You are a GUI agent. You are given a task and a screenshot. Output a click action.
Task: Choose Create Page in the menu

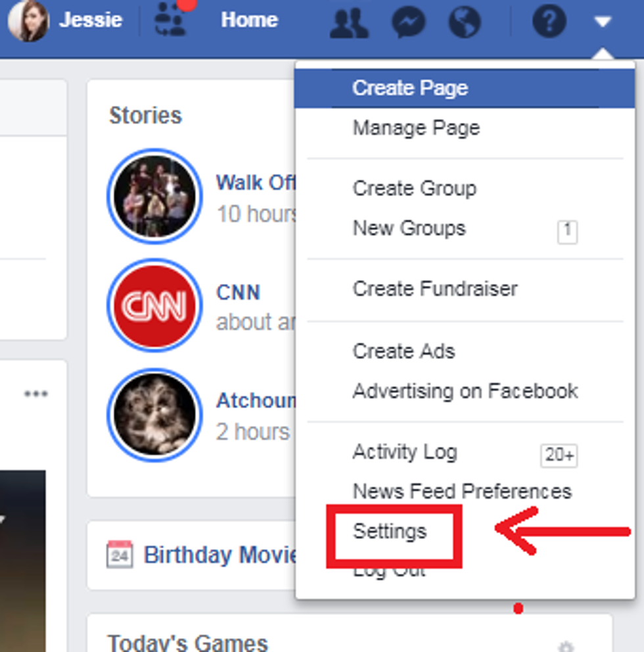(x=410, y=88)
